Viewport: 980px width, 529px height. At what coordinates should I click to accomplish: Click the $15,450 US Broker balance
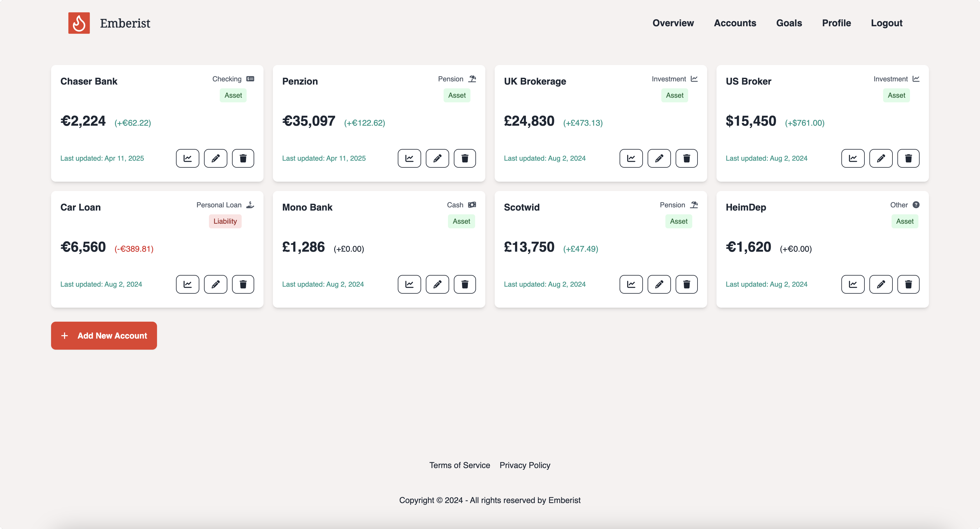[x=751, y=121]
